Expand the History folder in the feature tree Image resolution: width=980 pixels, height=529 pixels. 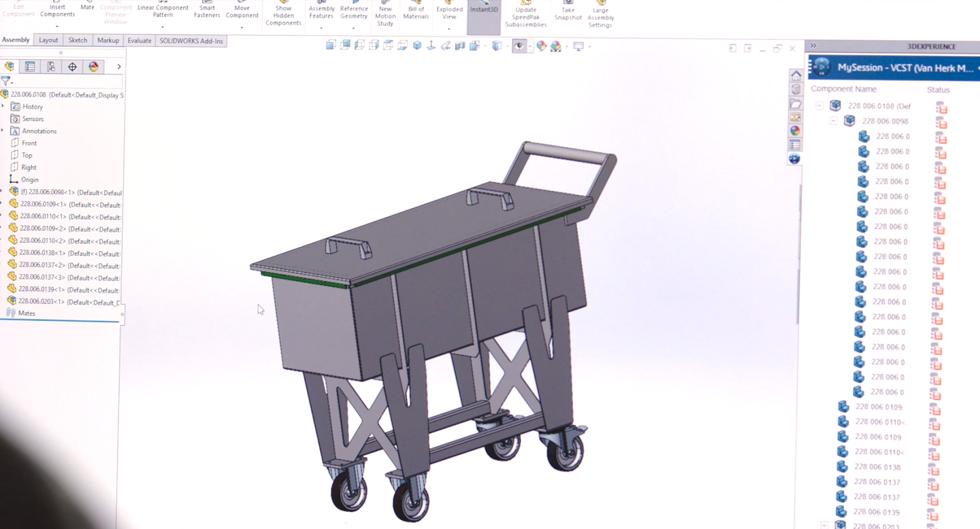point(3,106)
